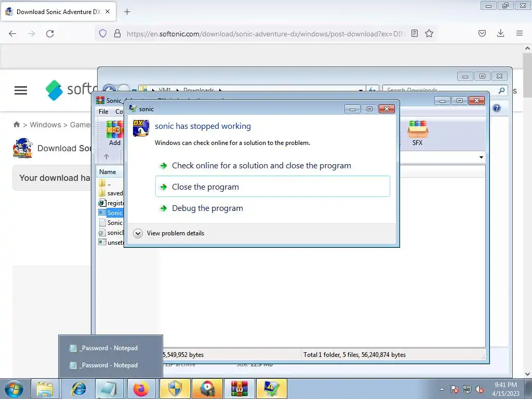Click the site security padlock icon
This screenshot has width=532, height=399.
pyautogui.click(x=117, y=33)
